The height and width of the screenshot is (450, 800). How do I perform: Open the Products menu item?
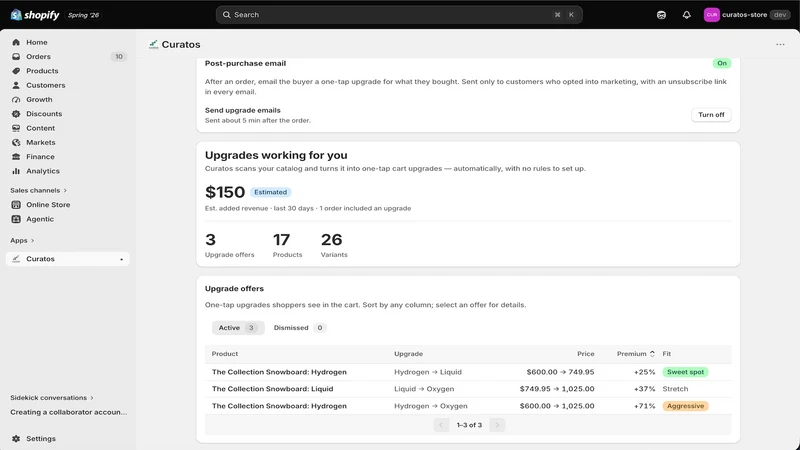67,71
